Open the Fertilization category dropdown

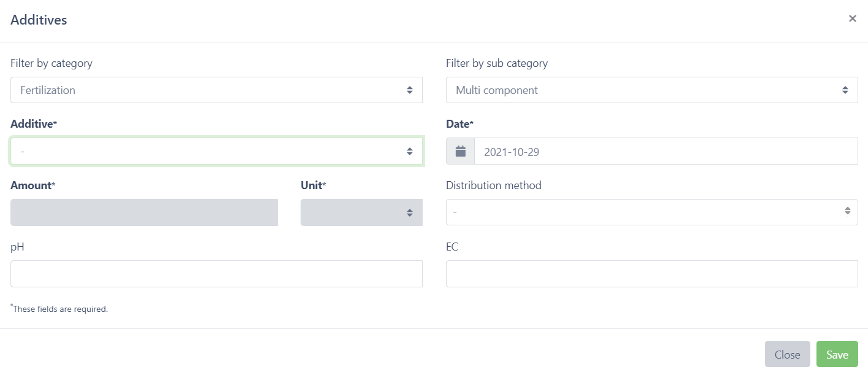click(216, 90)
